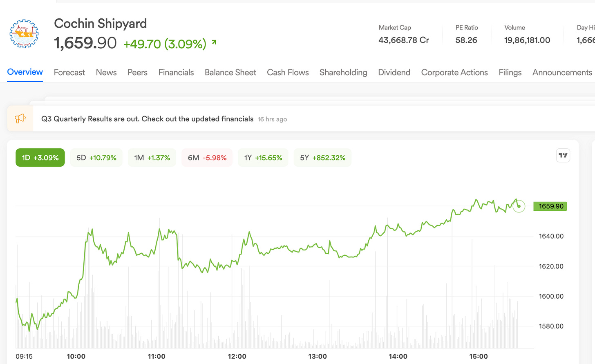The width and height of the screenshot is (595, 364).
Task: Click the Cochin Shipyard company name
Action: tap(101, 23)
